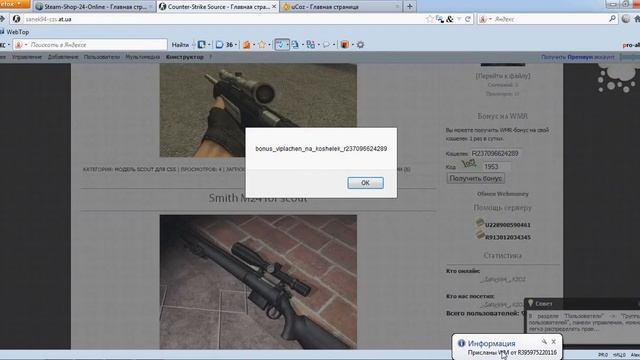Open the Мультимедиа admin menu
Screen dimensions: 640x360
(x=142, y=57)
